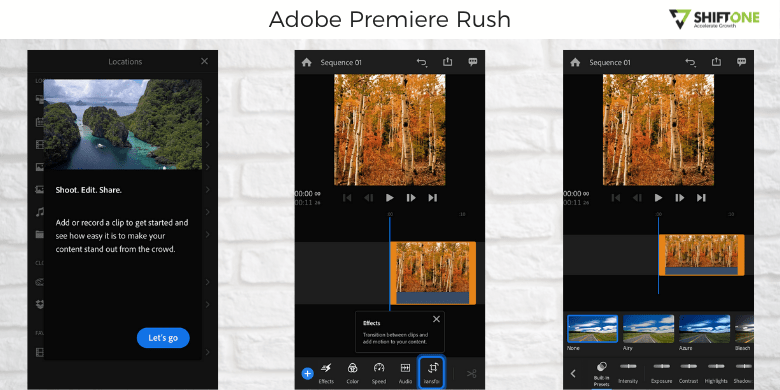Open the Effects tool
The image size is (780, 390).
[x=326, y=374]
